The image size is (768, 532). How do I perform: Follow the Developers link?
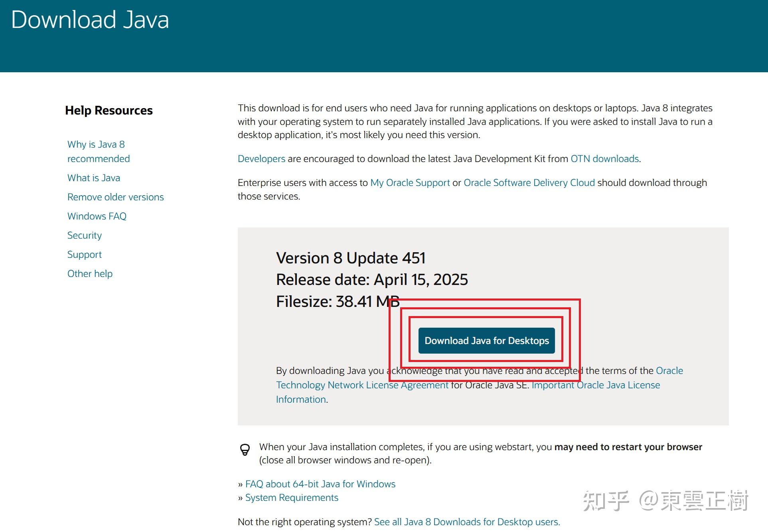pyautogui.click(x=261, y=159)
